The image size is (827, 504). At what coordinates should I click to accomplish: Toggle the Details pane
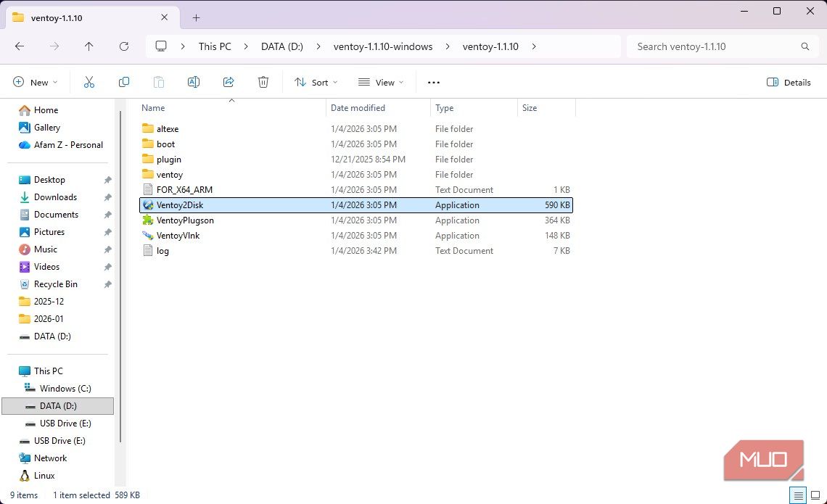click(x=789, y=82)
